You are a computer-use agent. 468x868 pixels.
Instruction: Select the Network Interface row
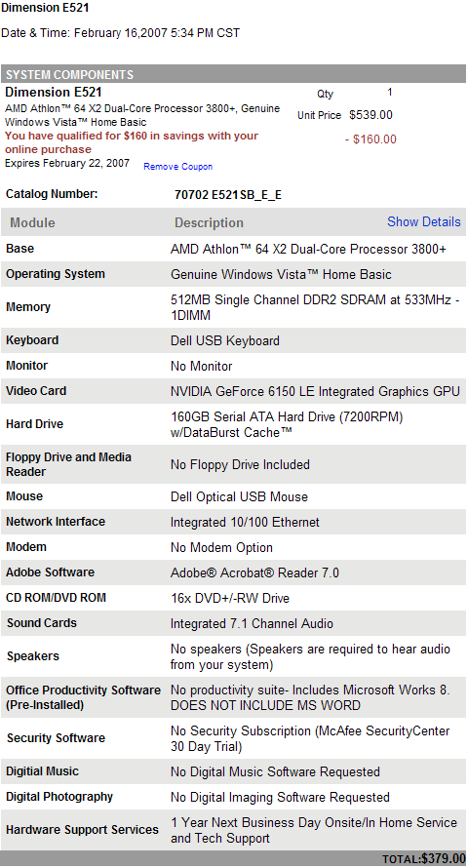click(233, 522)
